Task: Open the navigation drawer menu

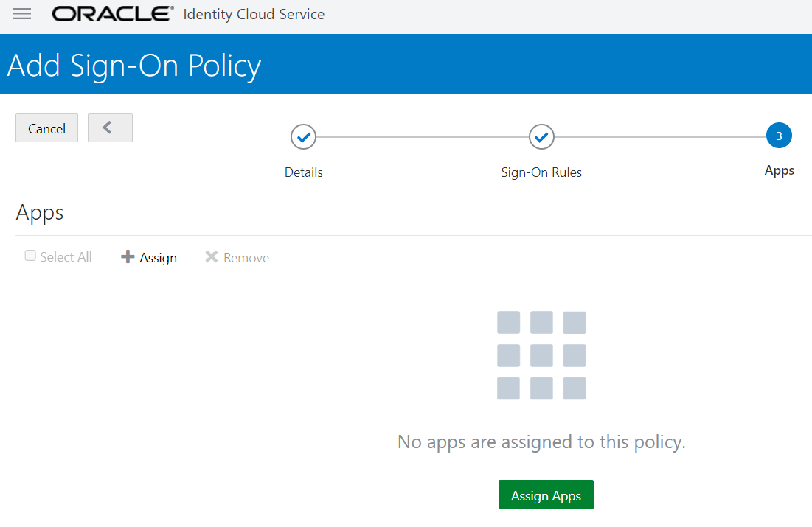Action: [21, 13]
